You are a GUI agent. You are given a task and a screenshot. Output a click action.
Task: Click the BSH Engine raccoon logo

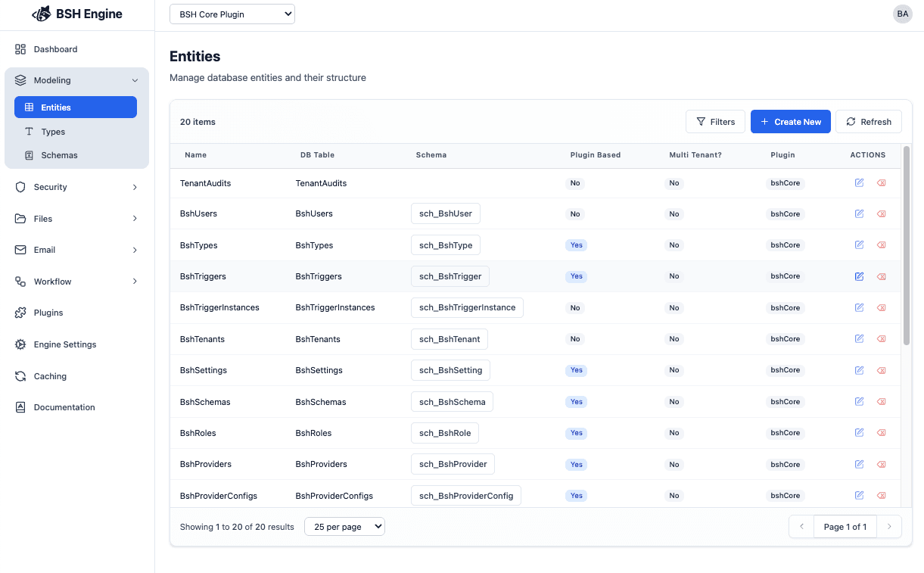tap(42, 14)
